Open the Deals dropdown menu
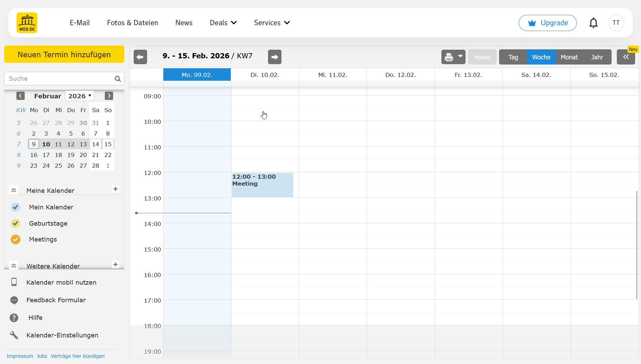The width and height of the screenshot is (641, 364). click(223, 23)
